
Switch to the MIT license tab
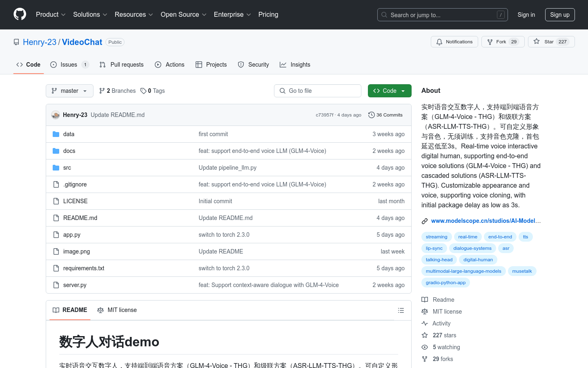[117, 310]
